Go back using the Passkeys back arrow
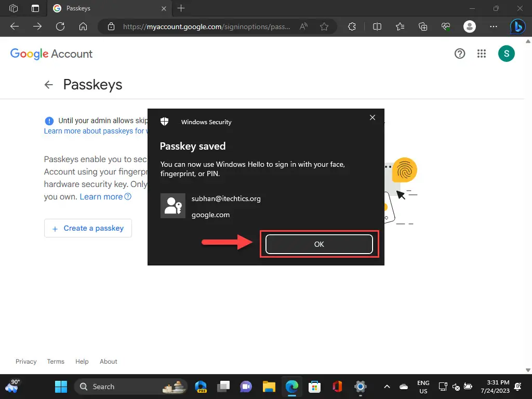532x399 pixels. pyautogui.click(x=49, y=85)
